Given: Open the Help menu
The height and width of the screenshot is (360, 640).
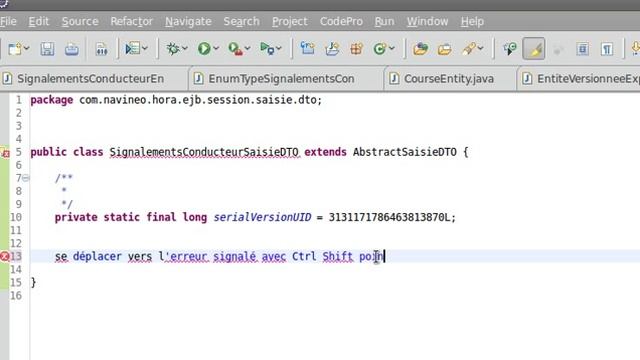Looking at the screenshot, I should click(x=472, y=21).
